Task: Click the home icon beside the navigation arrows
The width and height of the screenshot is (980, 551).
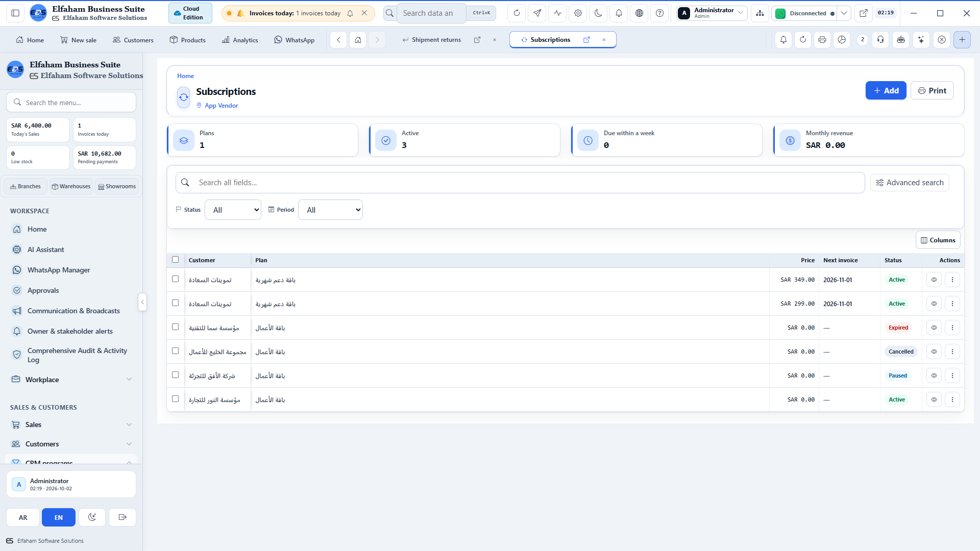Action: (x=358, y=40)
